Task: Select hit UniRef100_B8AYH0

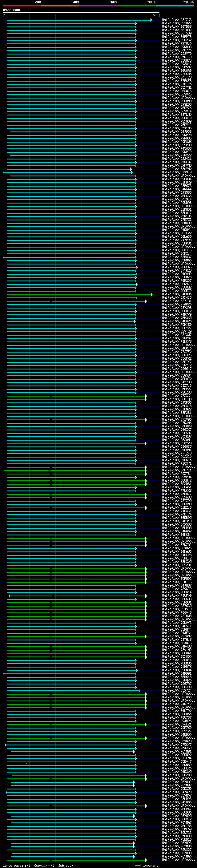Action: point(177,169)
